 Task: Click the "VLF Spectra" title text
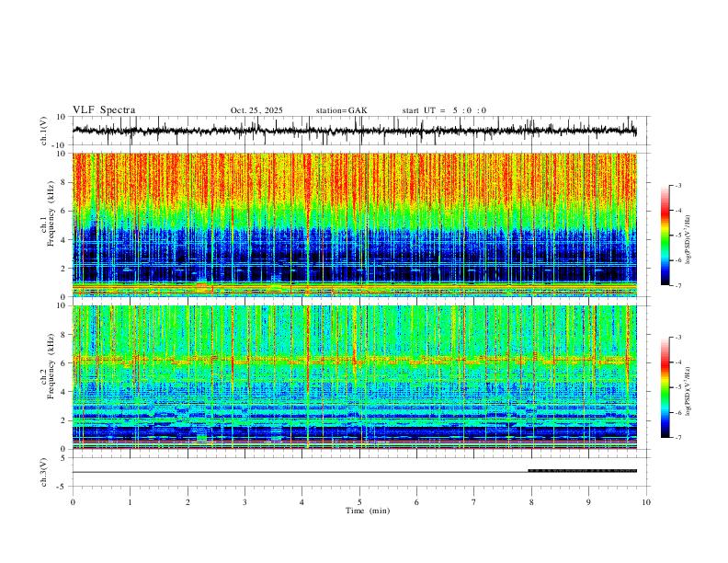point(104,110)
